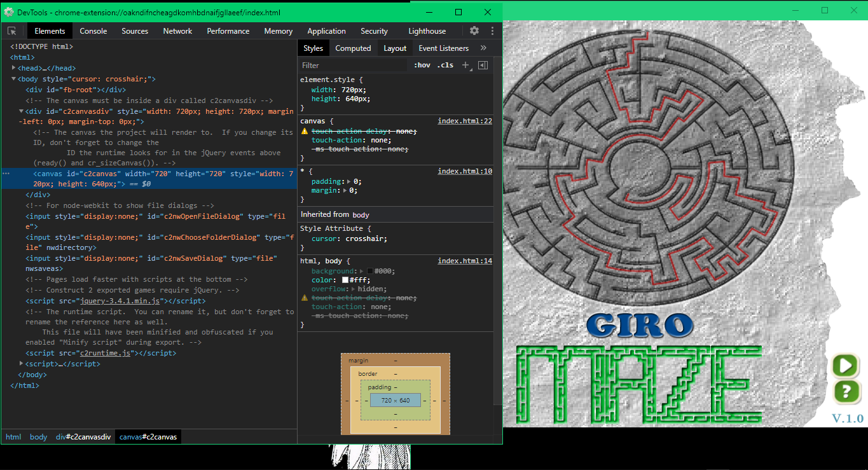The width and height of the screenshot is (868, 470).
Task: Focus the styles Filter input field
Action: tap(353, 65)
